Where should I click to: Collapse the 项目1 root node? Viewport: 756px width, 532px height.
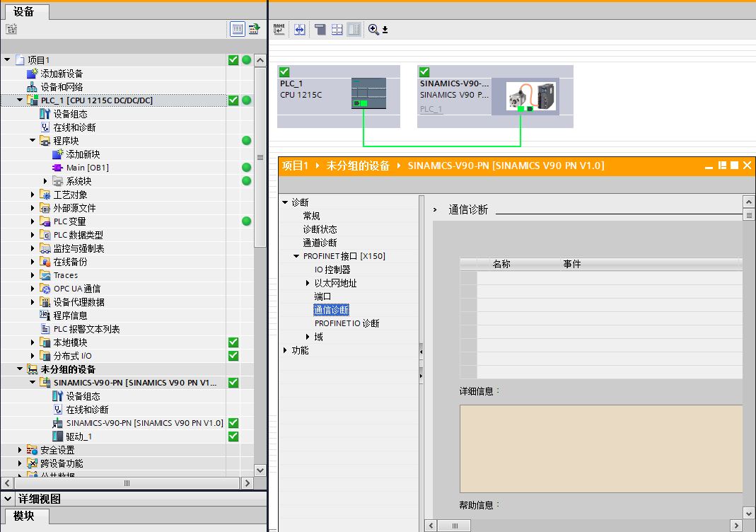pyautogui.click(x=7, y=60)
